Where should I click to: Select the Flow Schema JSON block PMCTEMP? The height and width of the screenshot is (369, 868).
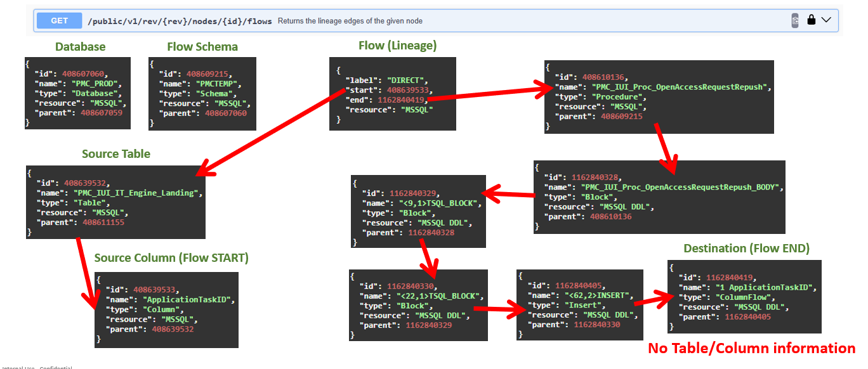click(202, 94)
